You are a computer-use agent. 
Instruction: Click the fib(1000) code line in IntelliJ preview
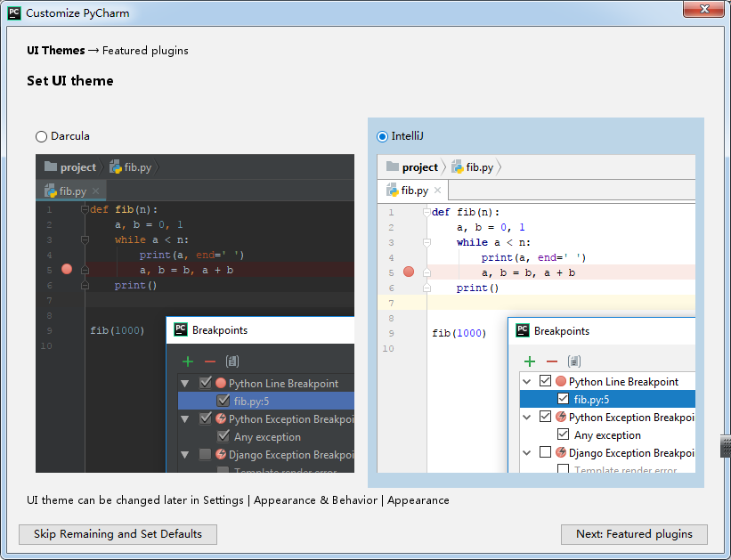[x=459, y=333]
